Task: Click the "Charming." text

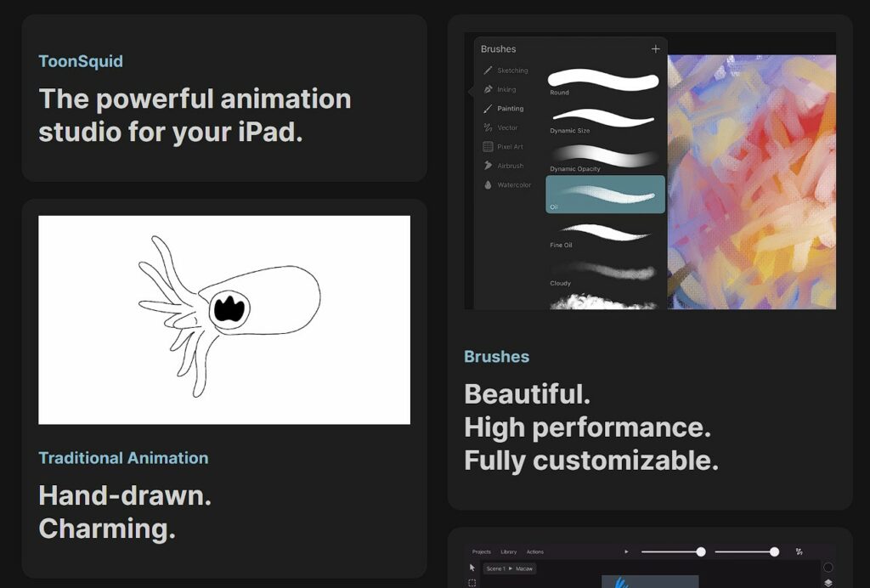Action: (107, 529)
